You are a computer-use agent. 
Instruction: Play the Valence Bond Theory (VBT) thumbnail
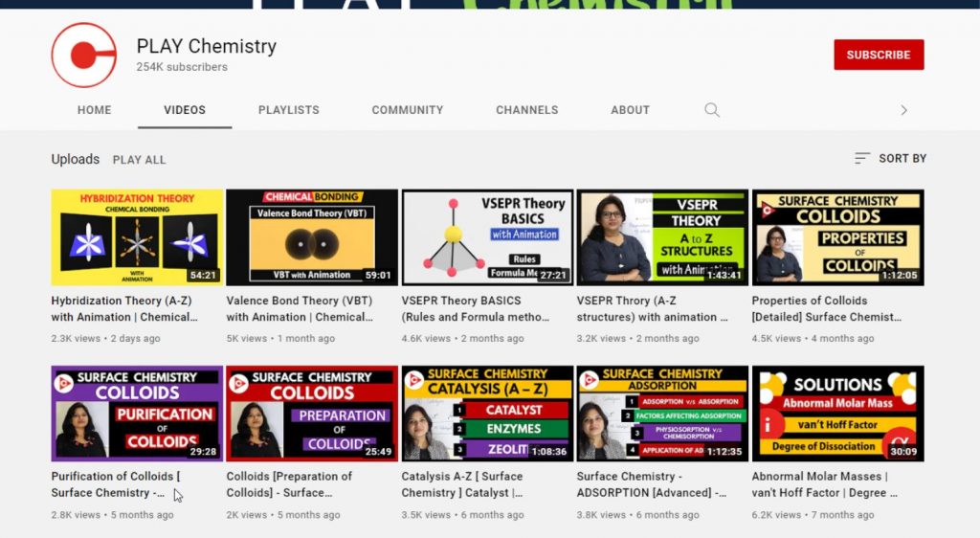312,237
